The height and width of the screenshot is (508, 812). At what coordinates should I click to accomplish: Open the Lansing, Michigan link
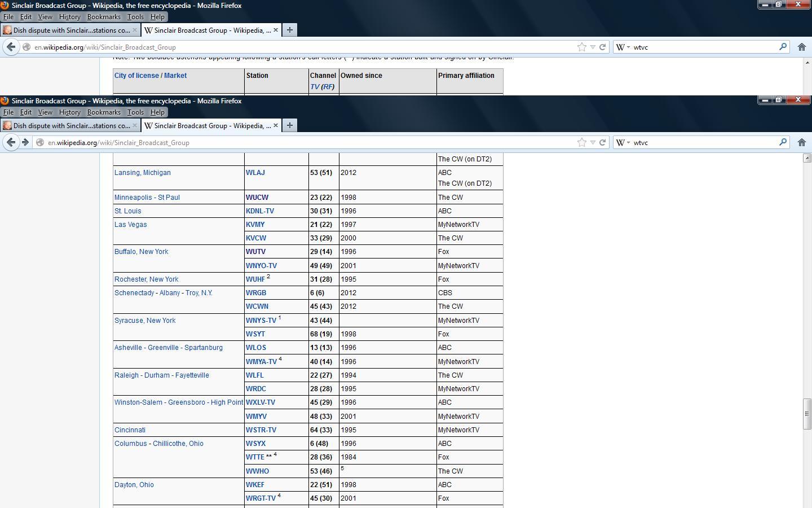point(143,173)
